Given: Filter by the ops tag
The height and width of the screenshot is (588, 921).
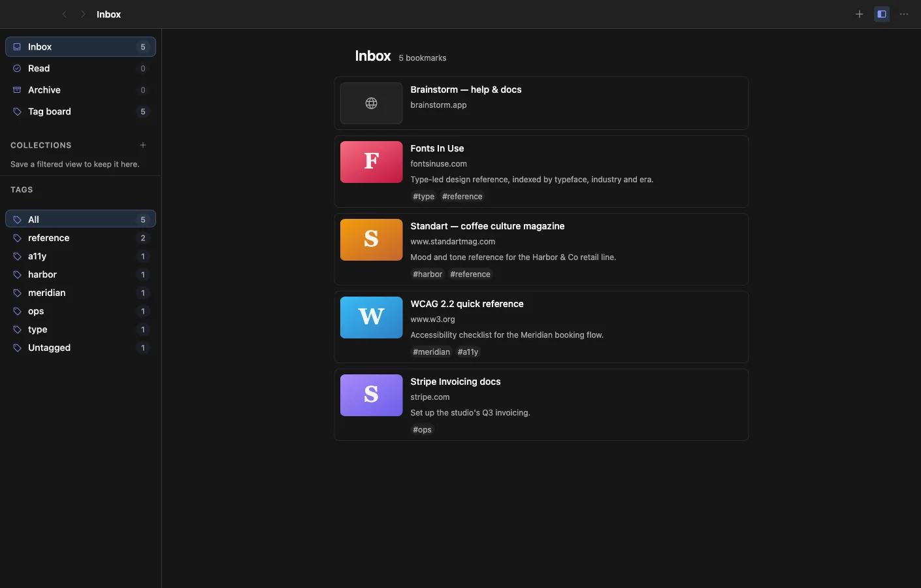Looking at the screenshot, I should click(x=80, y=311).
